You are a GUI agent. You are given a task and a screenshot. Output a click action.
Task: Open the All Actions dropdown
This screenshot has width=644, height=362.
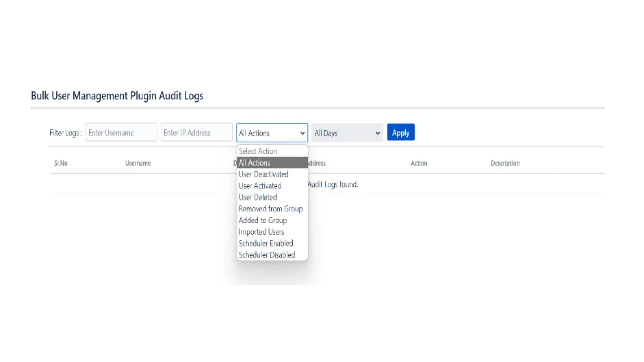pyautogui.click(x=271, y=133)
